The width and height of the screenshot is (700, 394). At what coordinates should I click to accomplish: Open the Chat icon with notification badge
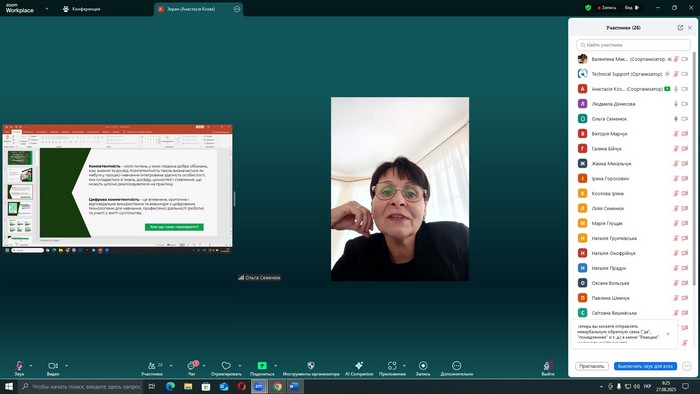pyautogui.click(x=192, y=365)
